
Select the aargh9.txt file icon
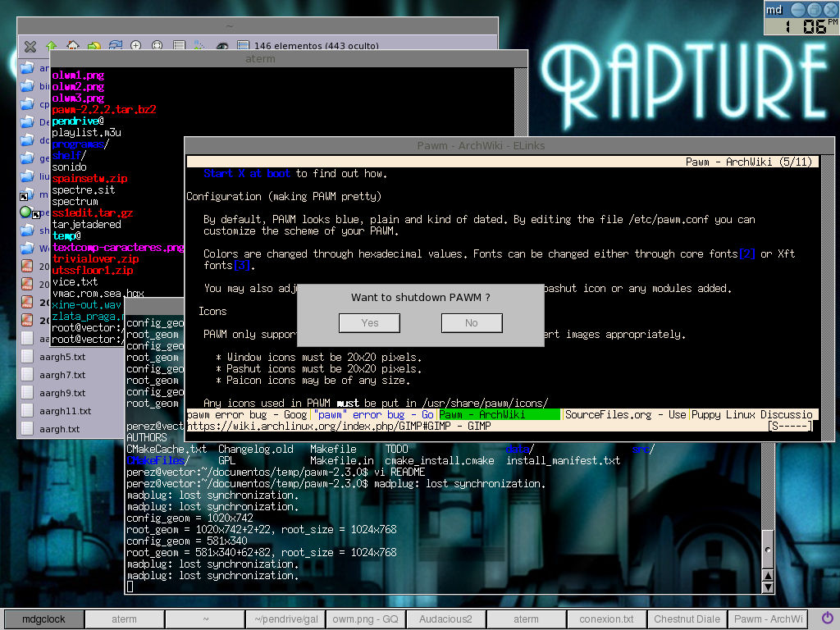pyautogui.click(x=27, y=393)
